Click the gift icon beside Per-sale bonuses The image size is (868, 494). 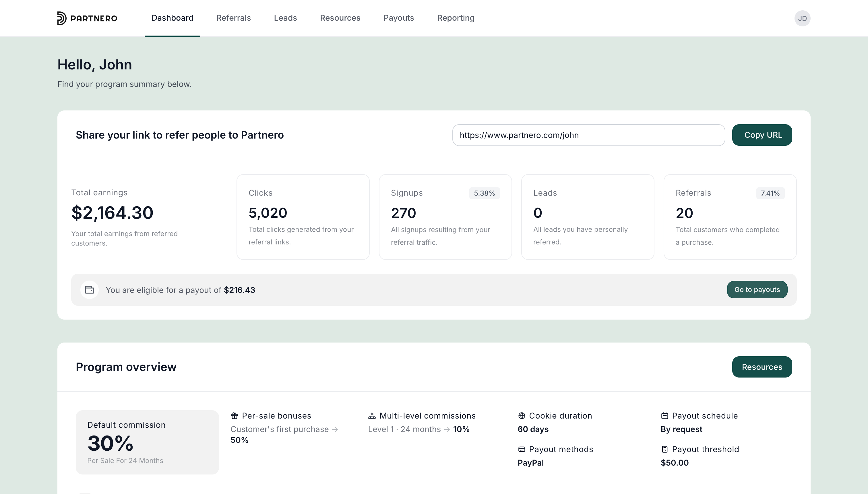234,416
